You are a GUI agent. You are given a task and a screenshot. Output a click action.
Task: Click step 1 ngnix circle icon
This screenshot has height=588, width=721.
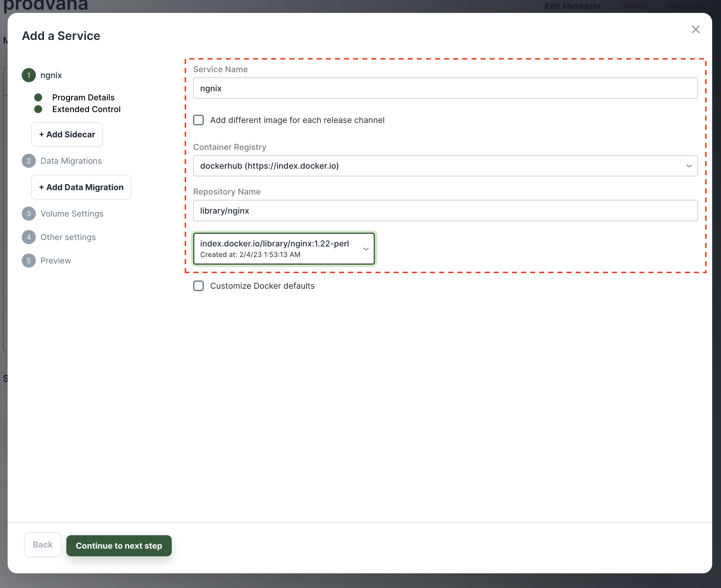29,75
